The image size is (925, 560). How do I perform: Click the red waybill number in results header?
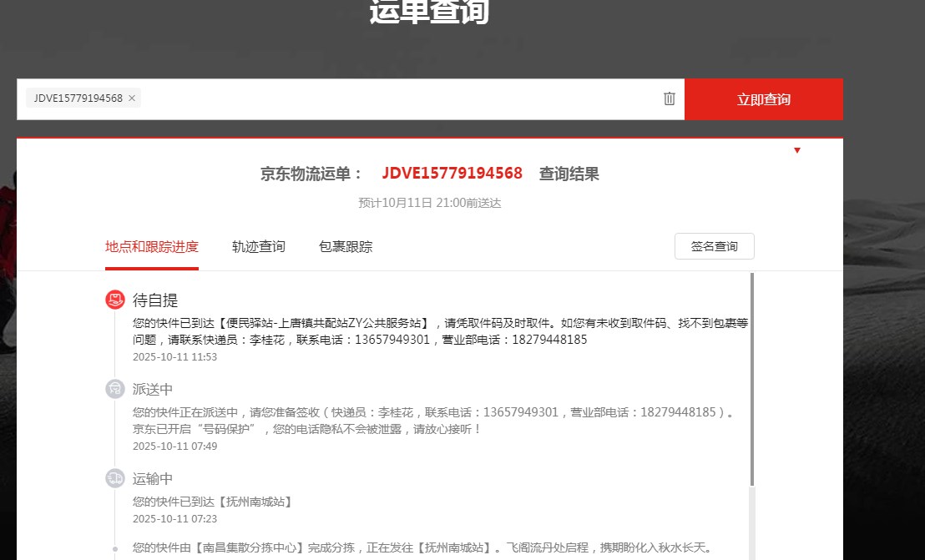tap(452, 174)
